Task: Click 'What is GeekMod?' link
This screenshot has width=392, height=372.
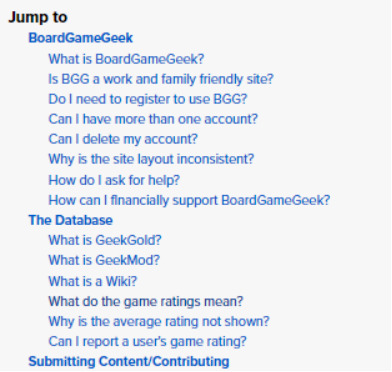Action: (x=104, y=260)
